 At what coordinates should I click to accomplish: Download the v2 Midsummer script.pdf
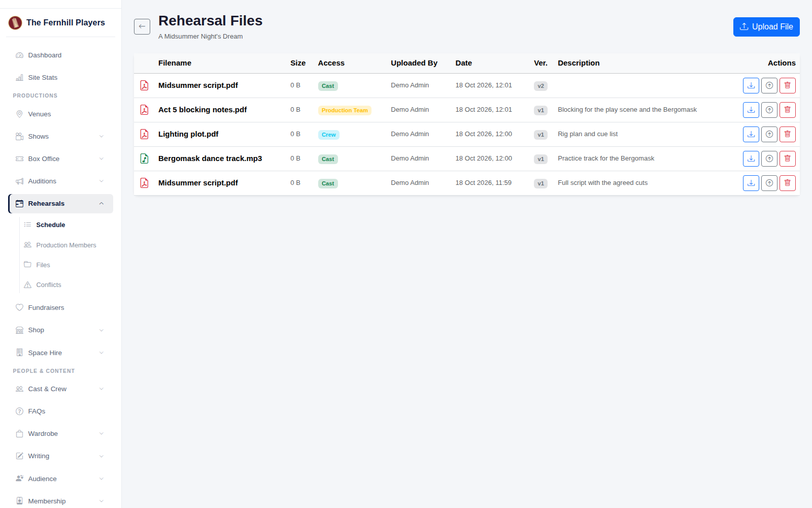(751, 85)
